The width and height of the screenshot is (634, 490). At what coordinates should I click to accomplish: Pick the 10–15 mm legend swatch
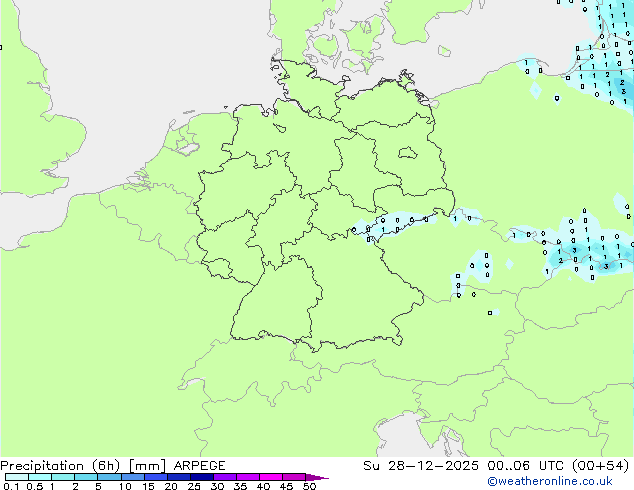(132, 477)
